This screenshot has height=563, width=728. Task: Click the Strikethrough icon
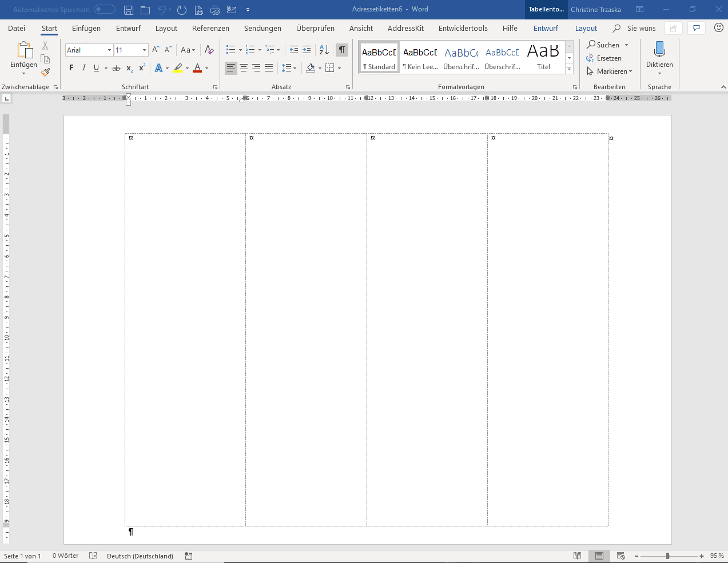[116, 68]
